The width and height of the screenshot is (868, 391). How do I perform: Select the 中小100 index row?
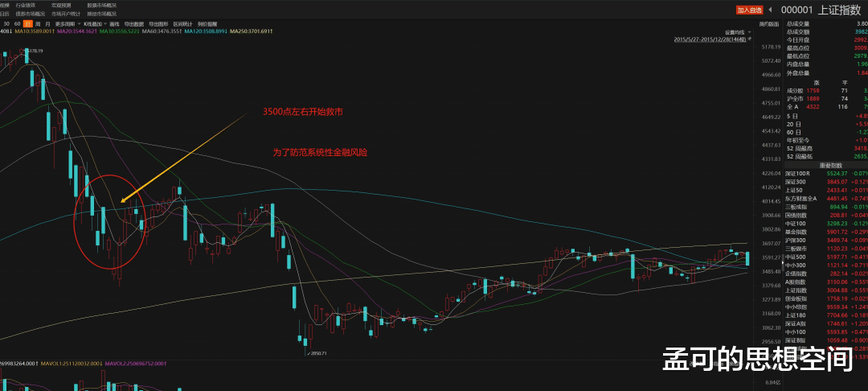pyautogui.click(x=826, y=331)
